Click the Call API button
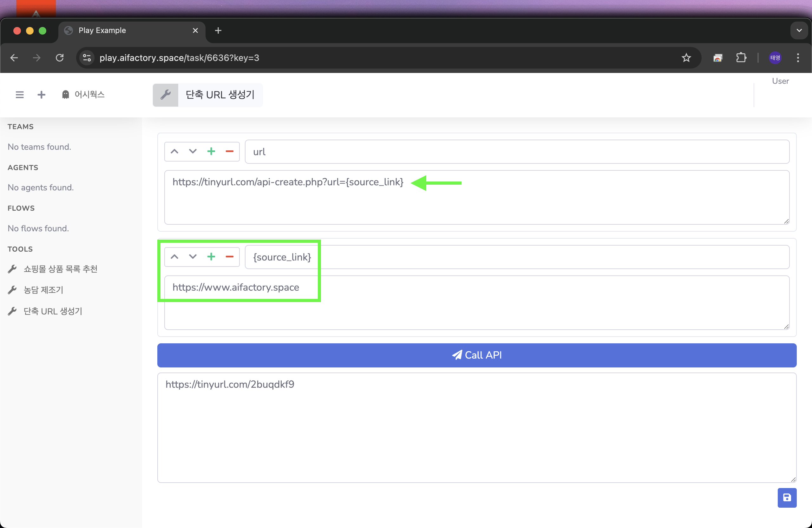The image size is (812, 528). pos(477,355)
